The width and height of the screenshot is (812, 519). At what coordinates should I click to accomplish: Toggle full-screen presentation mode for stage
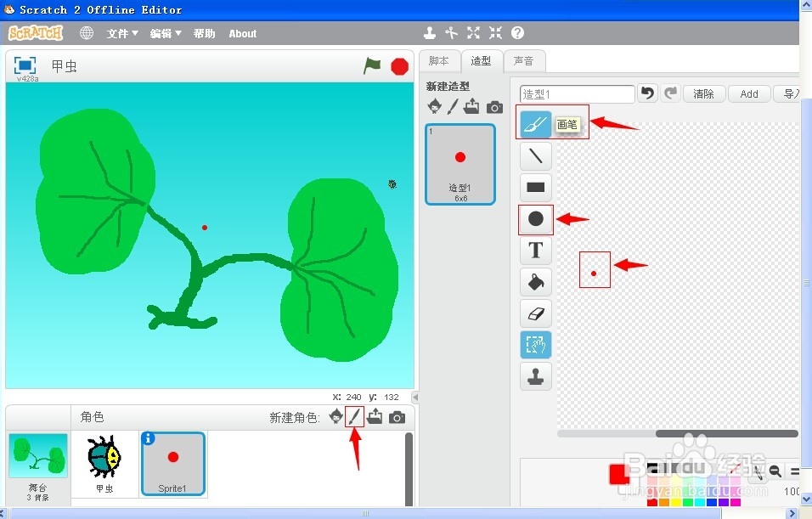25,65
